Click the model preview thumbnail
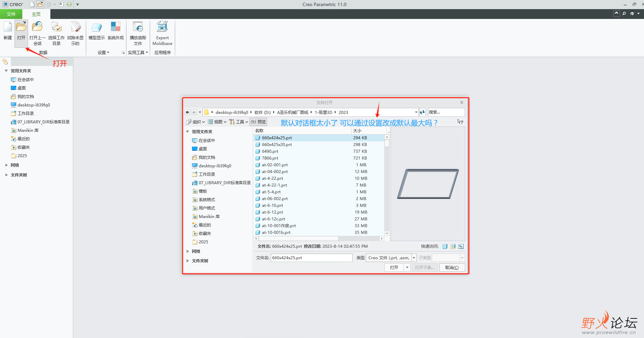This screenshot has width=644, height=338. point(428,184)
